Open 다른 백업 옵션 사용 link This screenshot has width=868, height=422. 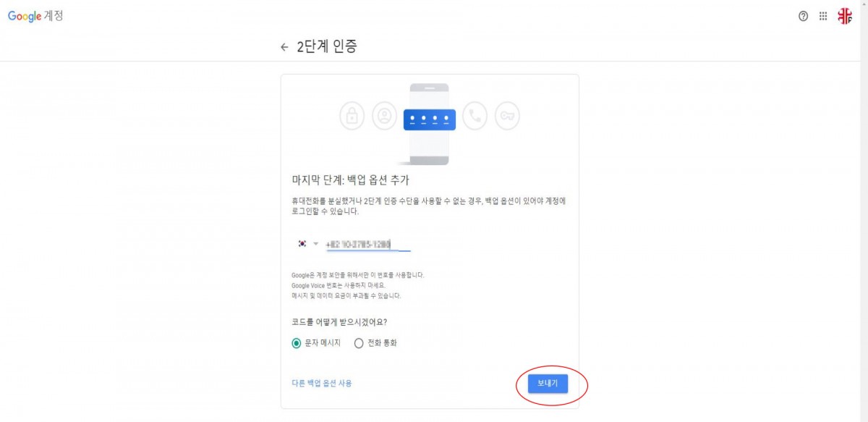pos(322,383)
